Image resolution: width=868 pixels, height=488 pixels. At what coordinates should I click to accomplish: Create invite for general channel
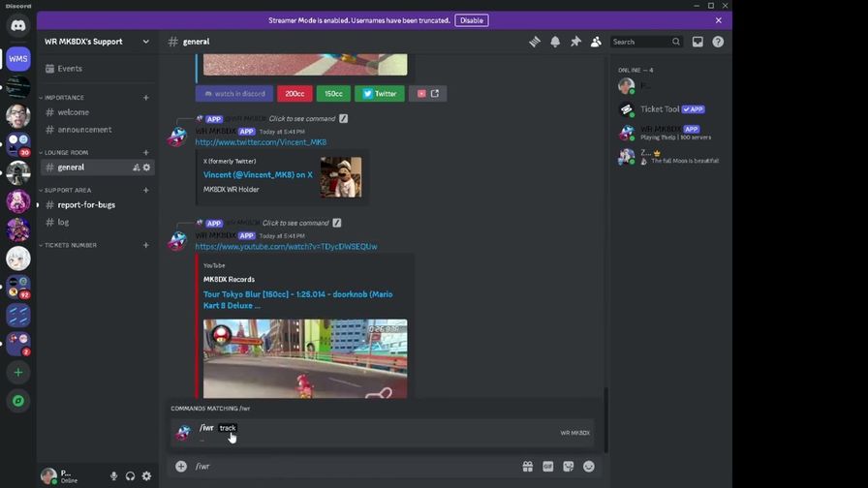[x=137, y=168]
